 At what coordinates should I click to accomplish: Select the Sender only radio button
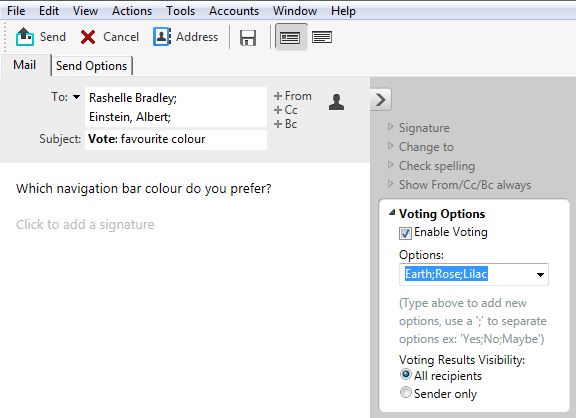tap(406, 393)
